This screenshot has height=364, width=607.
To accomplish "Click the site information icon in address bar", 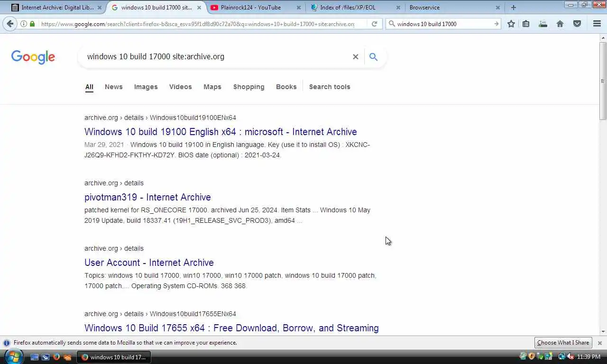I will tap(24, 24).
